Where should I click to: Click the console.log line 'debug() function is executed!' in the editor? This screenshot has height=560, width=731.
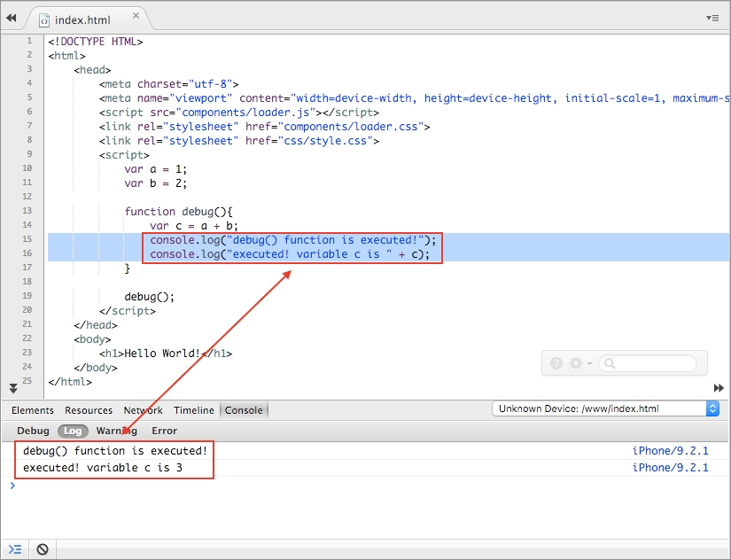coord(292,240)
